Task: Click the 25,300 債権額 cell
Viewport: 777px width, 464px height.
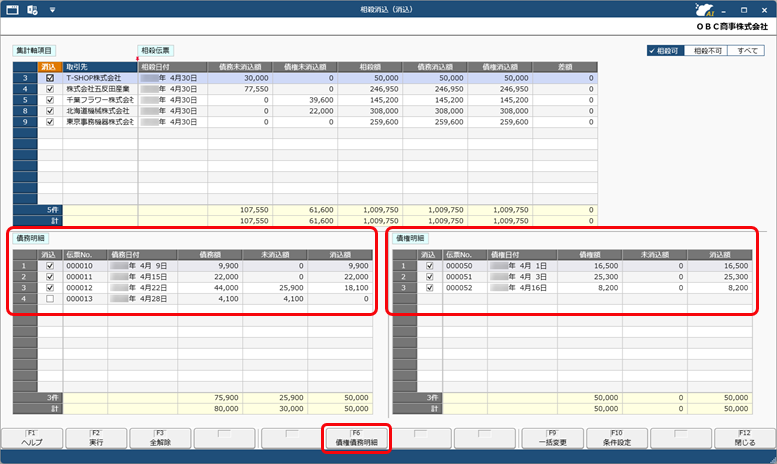Action: click(590, 277)
